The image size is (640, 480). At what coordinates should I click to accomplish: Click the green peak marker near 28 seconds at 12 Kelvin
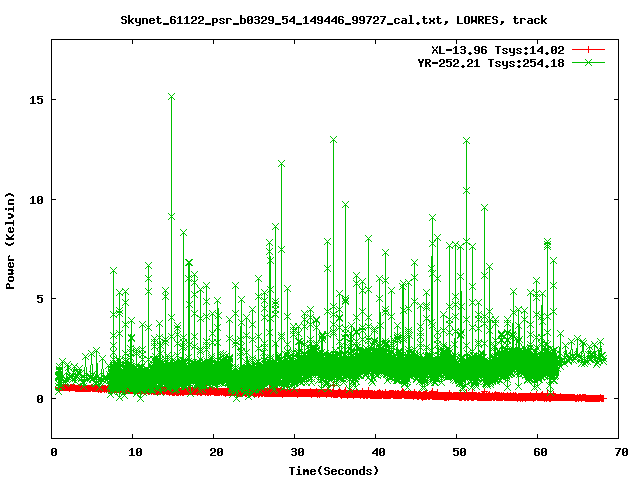point(281,164)
